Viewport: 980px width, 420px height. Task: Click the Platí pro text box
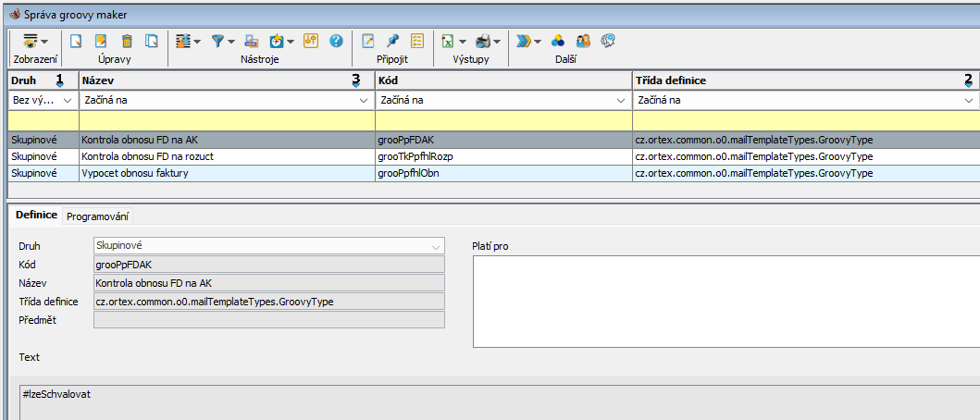click(x=726, y=302)
